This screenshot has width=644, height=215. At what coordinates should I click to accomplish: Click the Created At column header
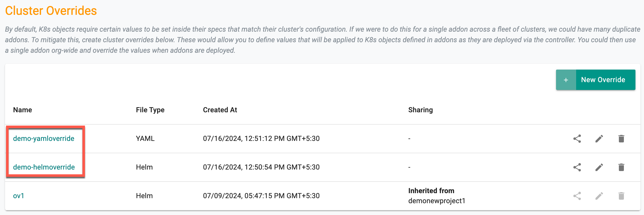click(220, 110)
